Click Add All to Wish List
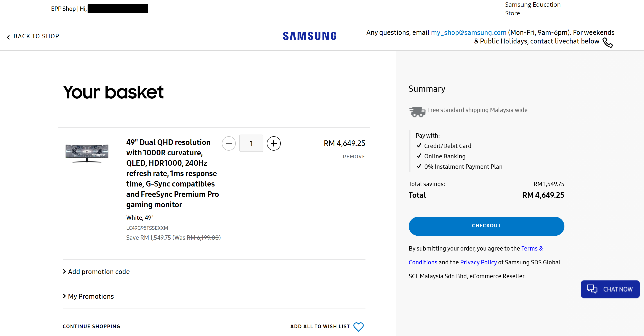644x336 pixels. (320, 326)
